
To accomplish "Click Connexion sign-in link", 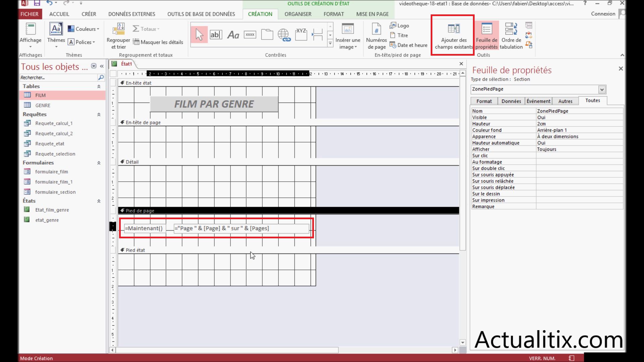I will point(603,14).
